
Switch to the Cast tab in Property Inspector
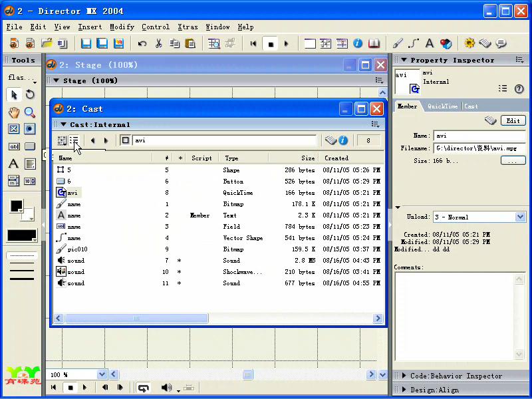coord(471,106)
